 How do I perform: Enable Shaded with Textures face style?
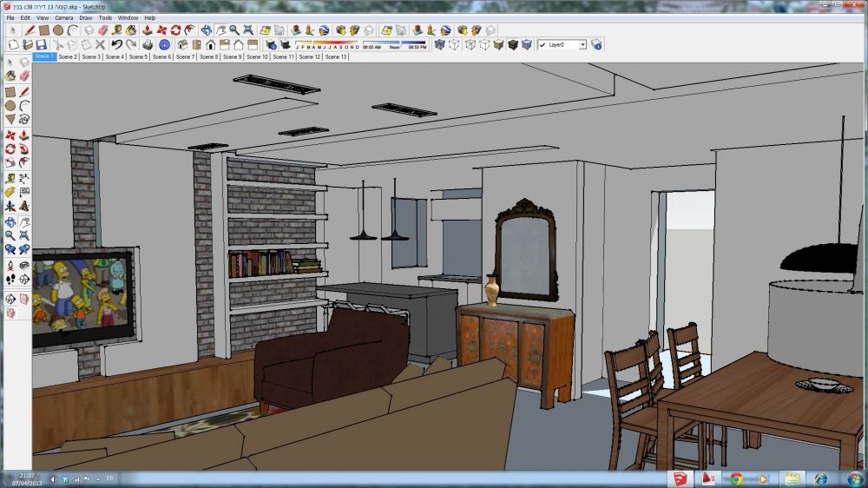click(x=512, y=44)
